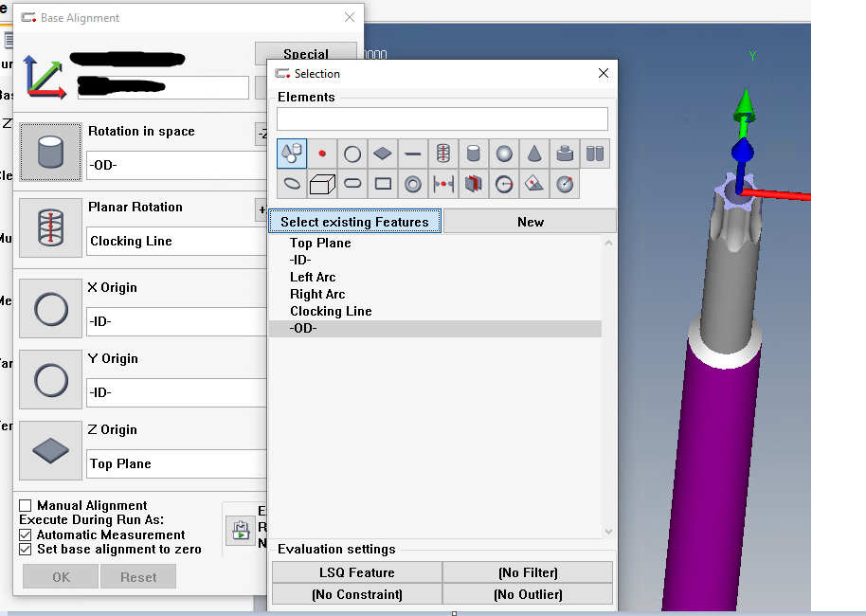Screen dimensions: 866x616
Task: Filter elements by the red point icon
Action: click(322, 153)
